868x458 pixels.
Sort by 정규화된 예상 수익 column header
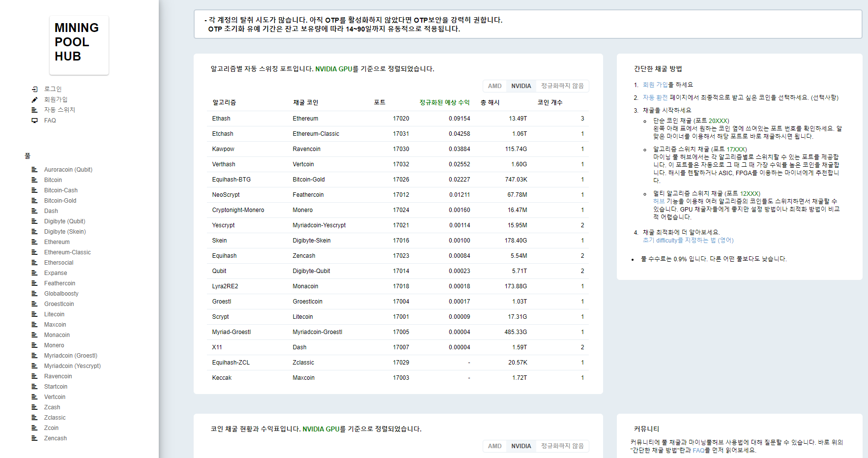point(444,102)
